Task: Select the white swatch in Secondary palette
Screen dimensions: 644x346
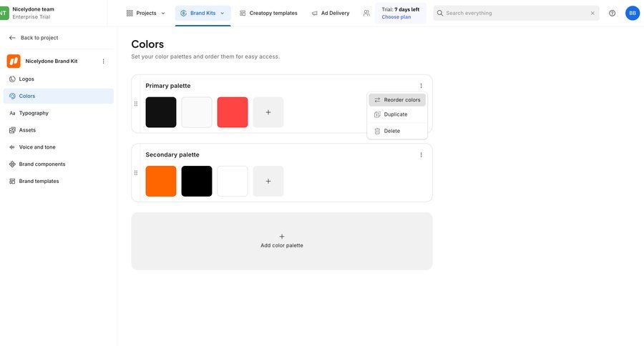Action: [x=233, y=181]
